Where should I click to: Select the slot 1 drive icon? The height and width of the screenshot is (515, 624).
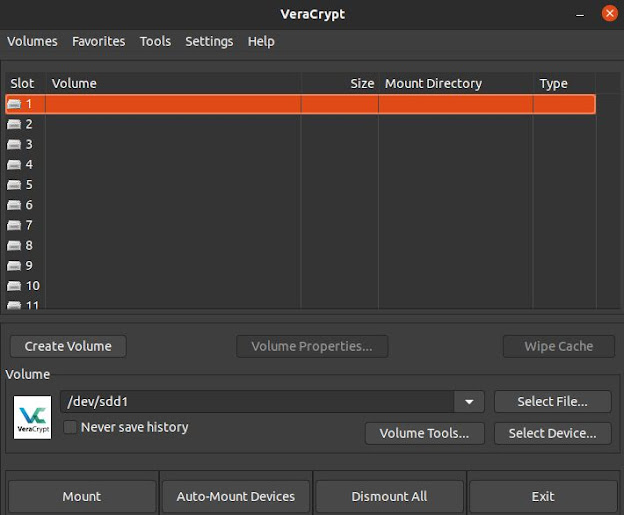point(14,104)
